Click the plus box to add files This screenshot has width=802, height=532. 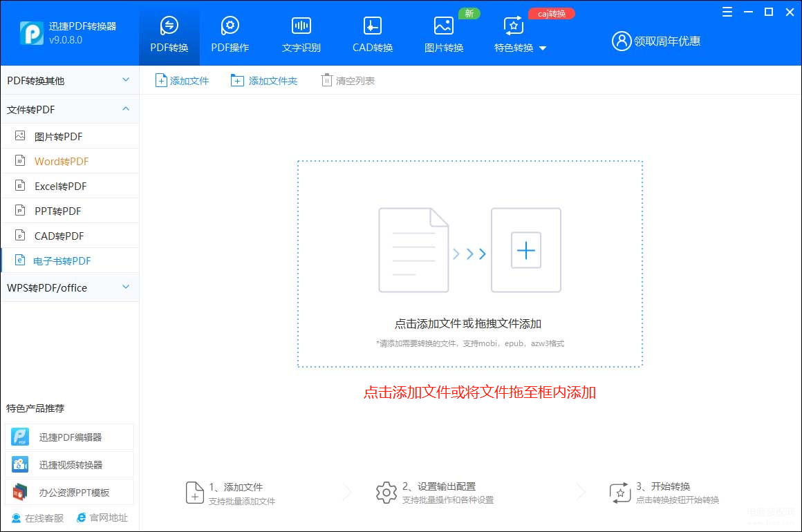point(526,250)
